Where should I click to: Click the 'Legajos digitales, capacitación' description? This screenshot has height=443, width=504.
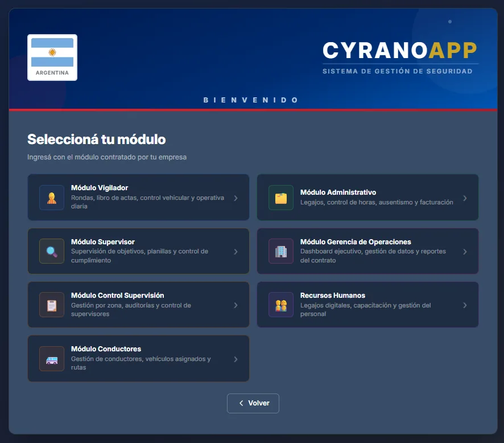click(365, 310)
